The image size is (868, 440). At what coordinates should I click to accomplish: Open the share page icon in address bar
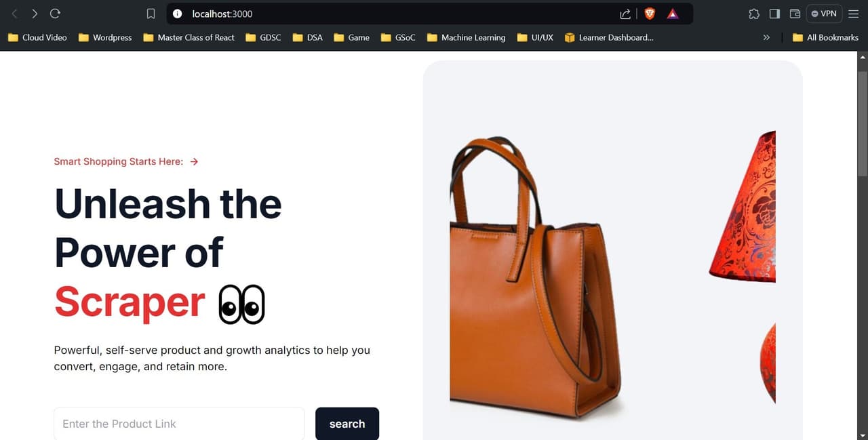click(x=625, y=14)
